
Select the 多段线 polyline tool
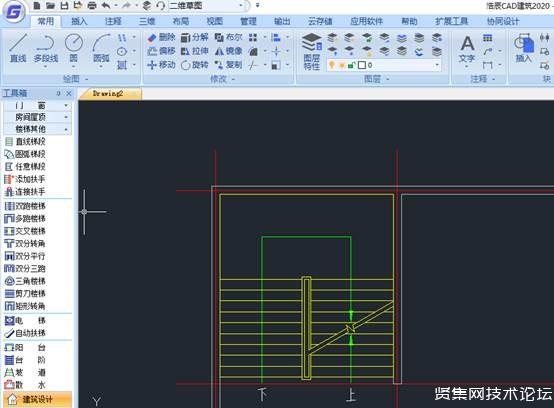point(46,48)
